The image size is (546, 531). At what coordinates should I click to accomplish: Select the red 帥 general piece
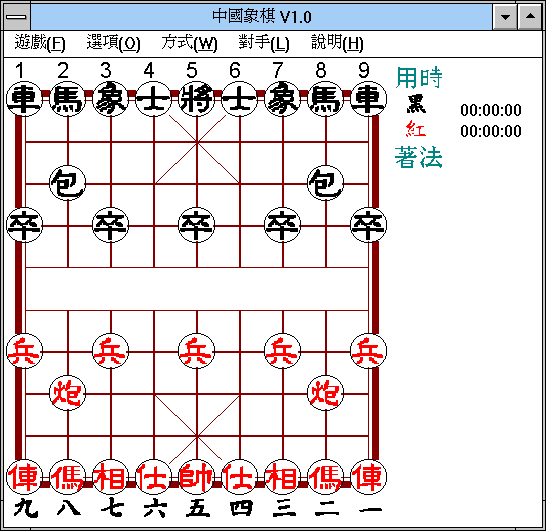197,477
